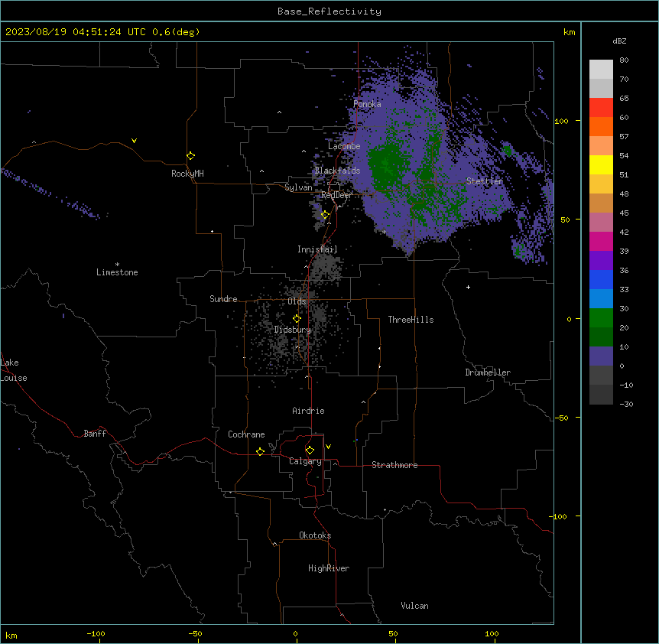Click the white plus marker north of Drumheller

pos(468,287)
